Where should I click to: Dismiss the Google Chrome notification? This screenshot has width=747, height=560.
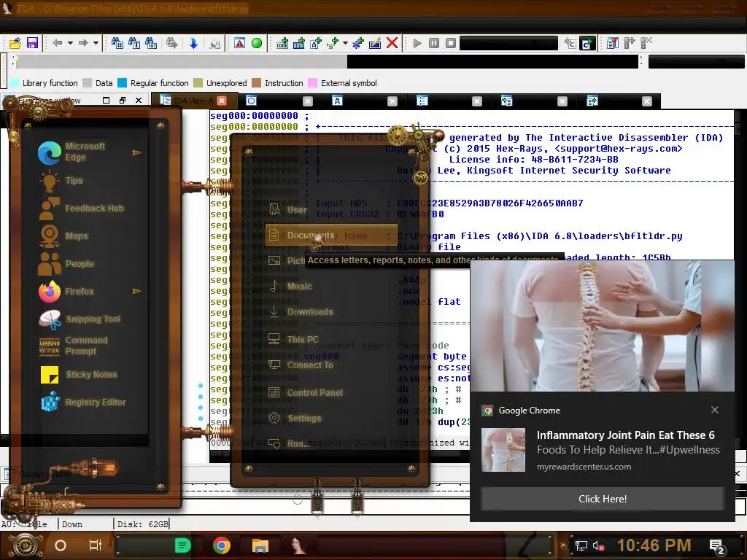click(715, 410)
